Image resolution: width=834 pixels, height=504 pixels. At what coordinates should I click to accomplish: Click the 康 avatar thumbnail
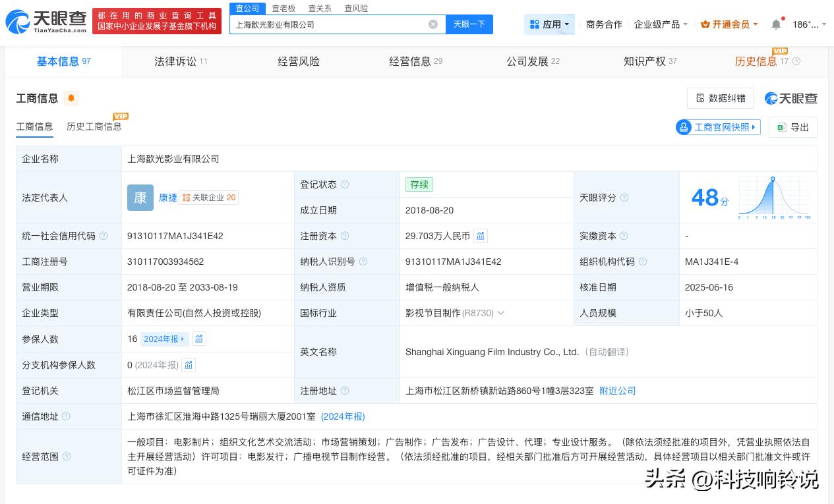[140, 198]
